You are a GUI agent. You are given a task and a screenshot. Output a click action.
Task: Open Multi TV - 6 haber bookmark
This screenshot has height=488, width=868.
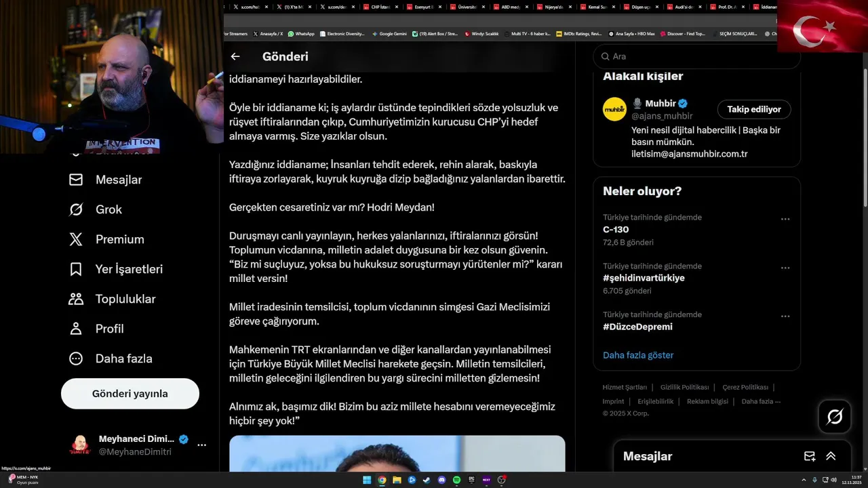coord(528,33)
